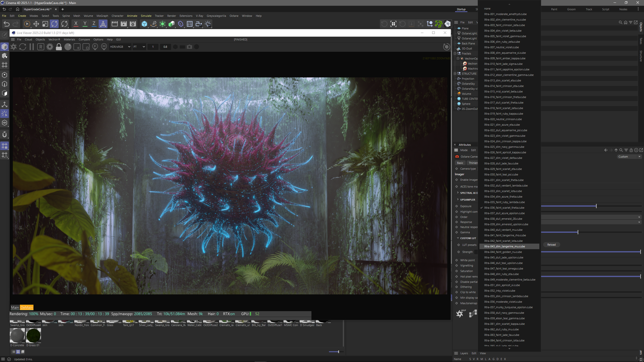The height and width of the screenshot is (362, 644).
Task: Click the Octane Camera icon in Attributes
Action: (457, 157)
